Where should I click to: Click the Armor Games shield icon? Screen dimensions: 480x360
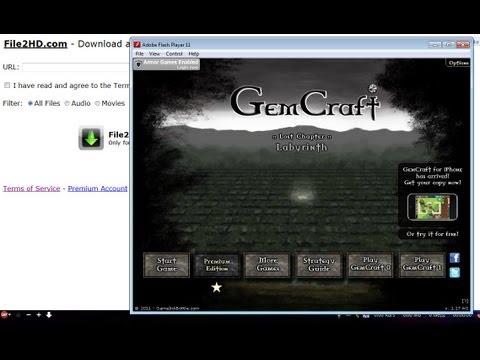click(139, 64)
